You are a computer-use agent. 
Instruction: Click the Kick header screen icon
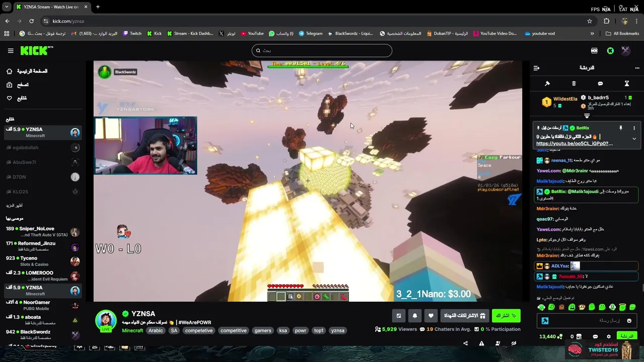[594, 51]
